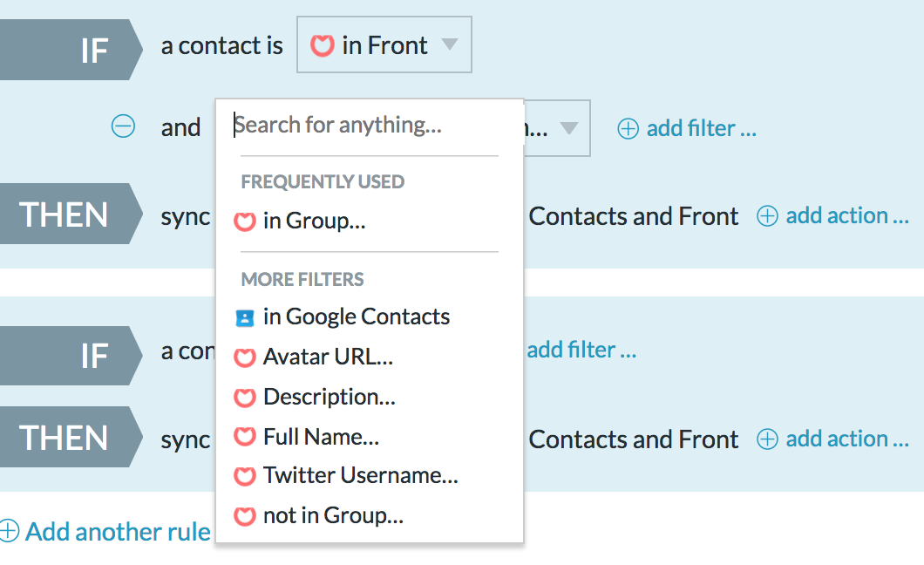The image size is (924, 565).
Task: Click Google Contacts icon in the filter list
Action: tap(245, 318)
